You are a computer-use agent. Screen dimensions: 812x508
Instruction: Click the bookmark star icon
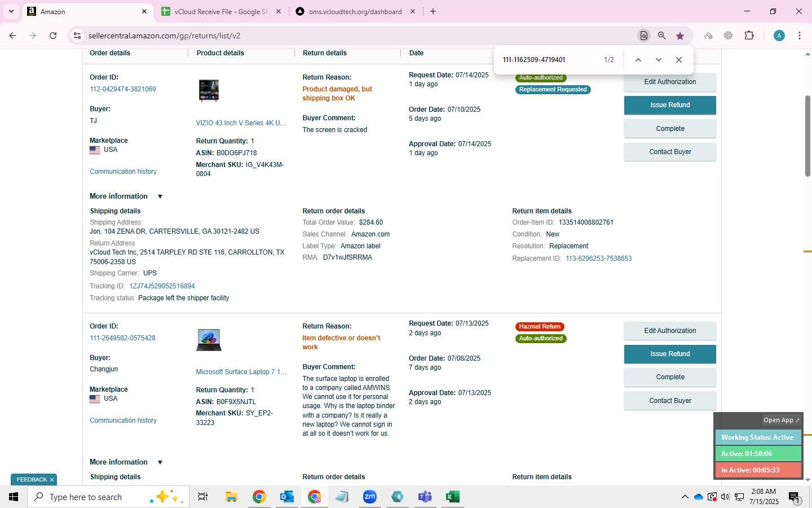680,36
